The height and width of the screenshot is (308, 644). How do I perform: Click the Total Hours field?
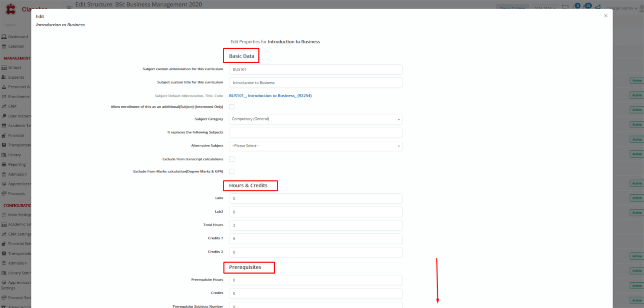315,225
